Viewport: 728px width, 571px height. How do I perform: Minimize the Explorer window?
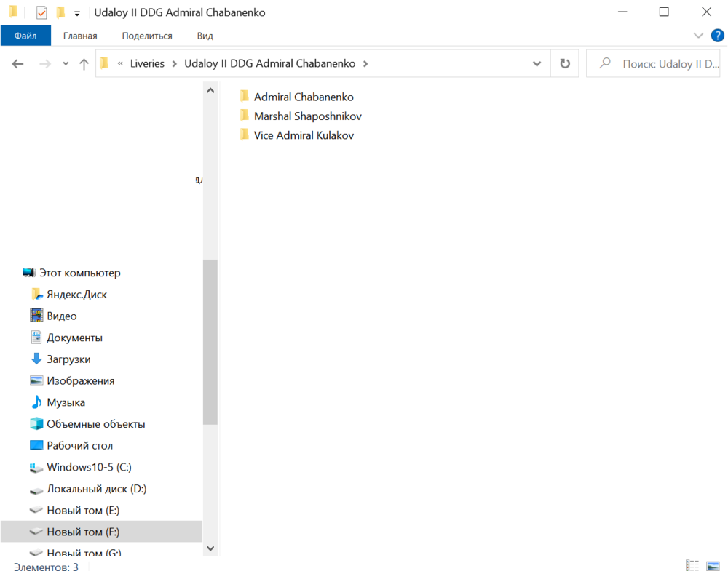[622, 12]
